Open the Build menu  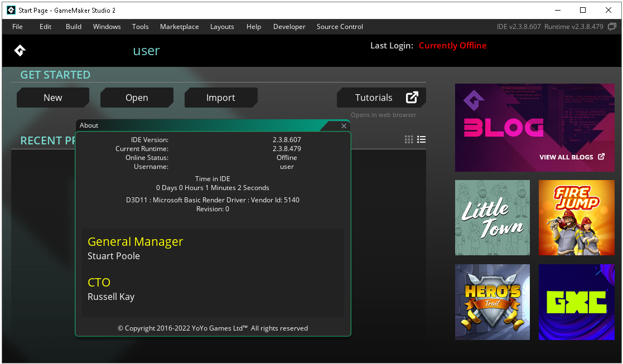[74, 27]
